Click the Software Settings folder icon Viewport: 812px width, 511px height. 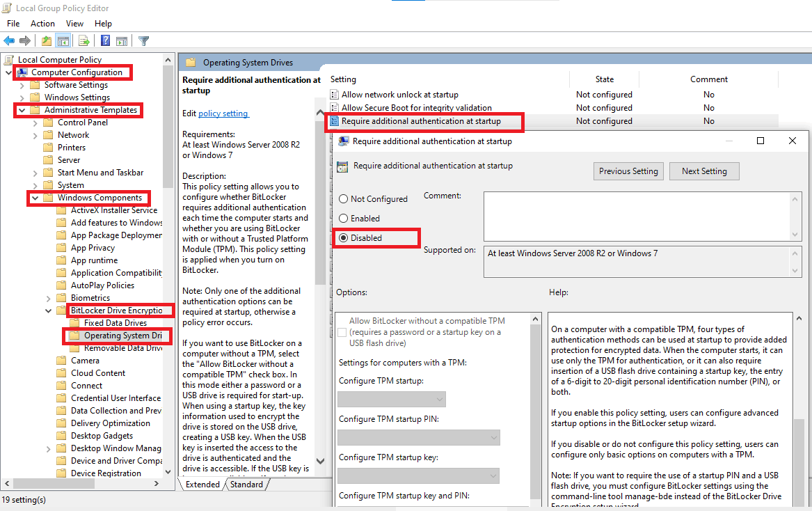coord(35,84)
